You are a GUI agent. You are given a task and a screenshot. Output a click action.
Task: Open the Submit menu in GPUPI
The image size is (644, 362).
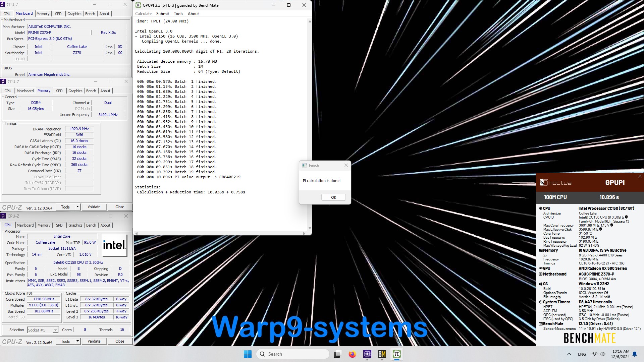coord(163,14)
